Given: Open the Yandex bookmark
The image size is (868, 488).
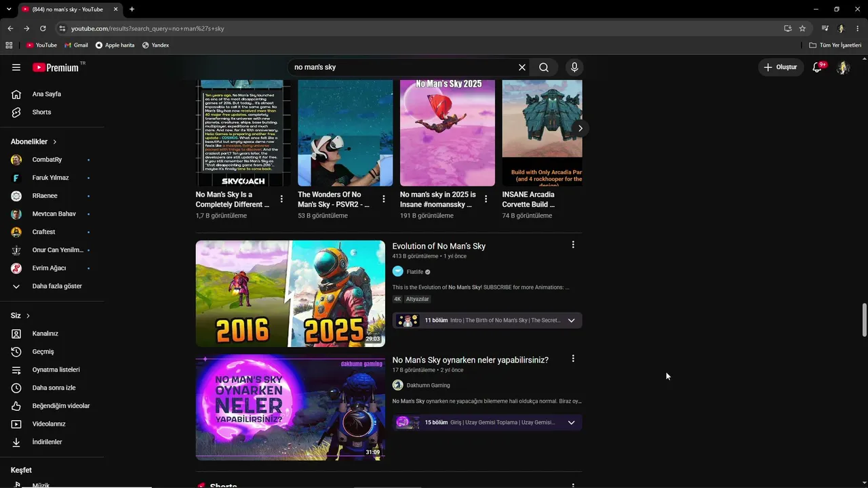Looking at the screenshot, I should click(155, 45).
